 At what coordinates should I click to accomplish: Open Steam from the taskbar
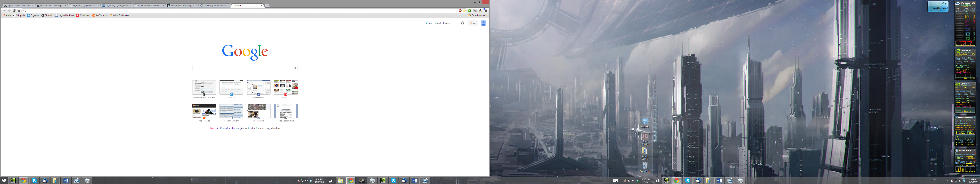pos(362,181)
